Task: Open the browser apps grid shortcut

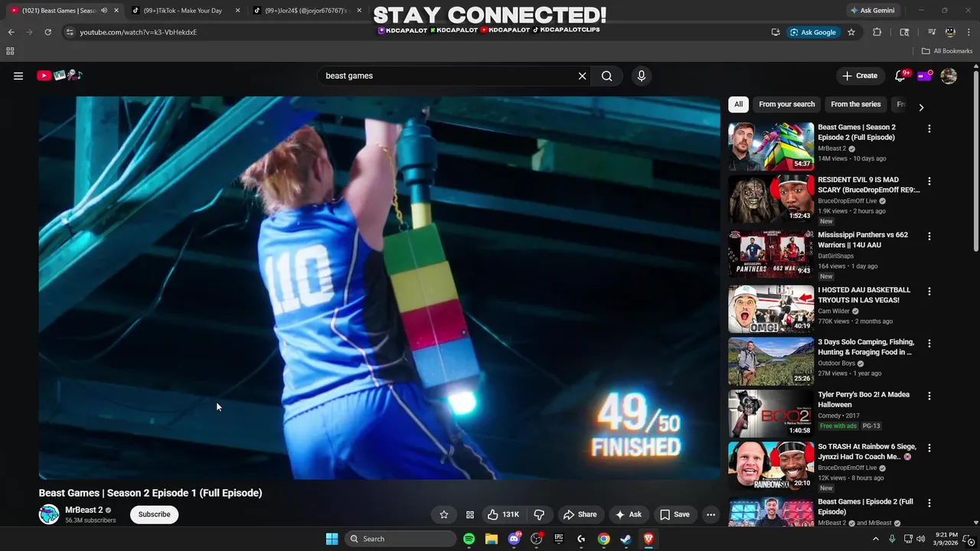Action: pos(10,51)
